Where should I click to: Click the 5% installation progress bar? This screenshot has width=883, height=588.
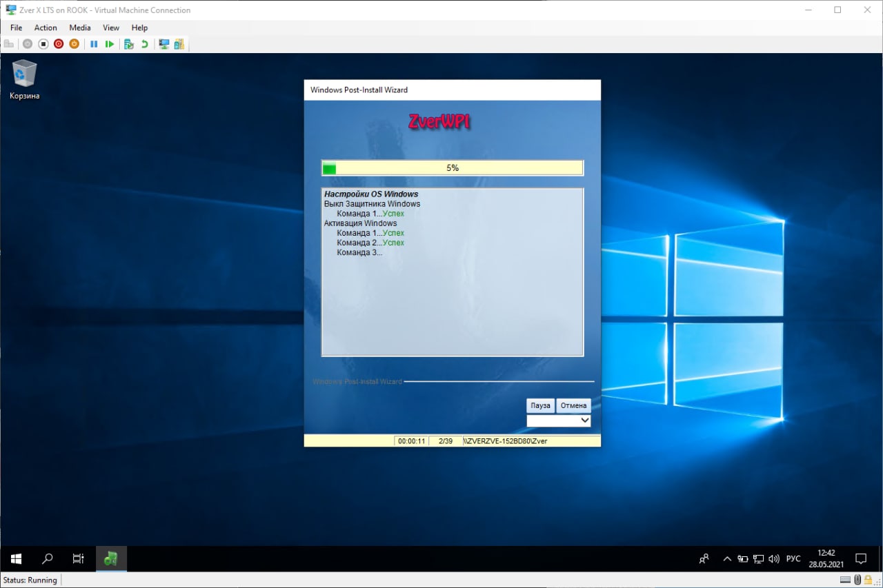tap(453, 168)
